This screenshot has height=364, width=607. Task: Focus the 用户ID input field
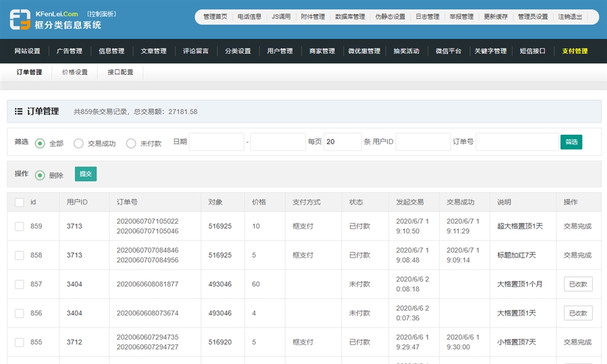point(423,142)
